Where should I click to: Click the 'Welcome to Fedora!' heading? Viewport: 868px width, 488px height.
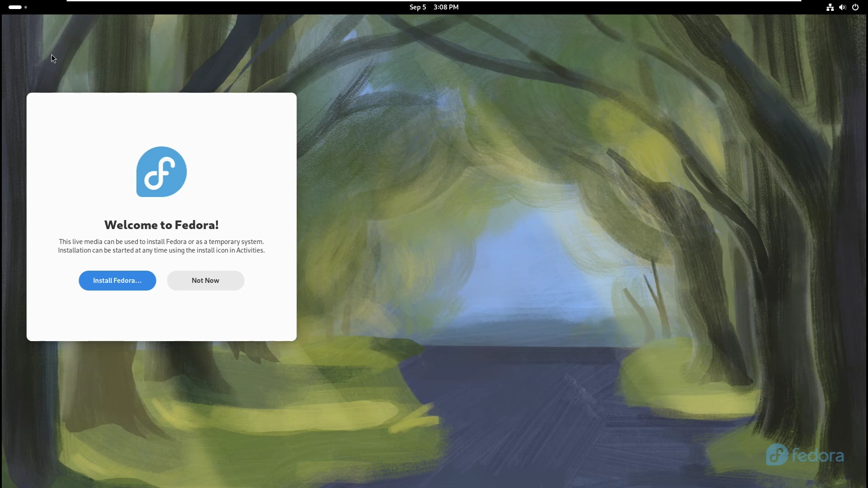coord(161,225)
